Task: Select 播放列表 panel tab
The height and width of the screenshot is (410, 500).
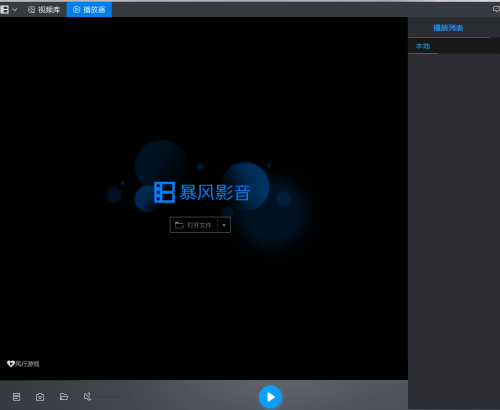Action: tap(448, 28)
